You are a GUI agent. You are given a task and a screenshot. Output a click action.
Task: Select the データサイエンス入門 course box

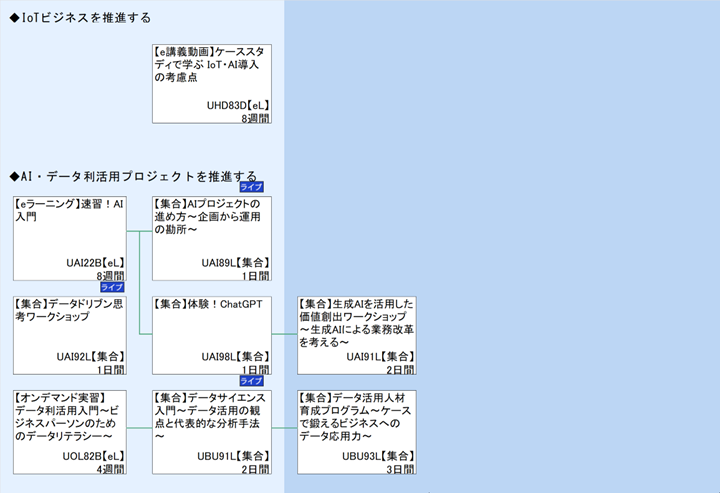click(x=212, y=431)
